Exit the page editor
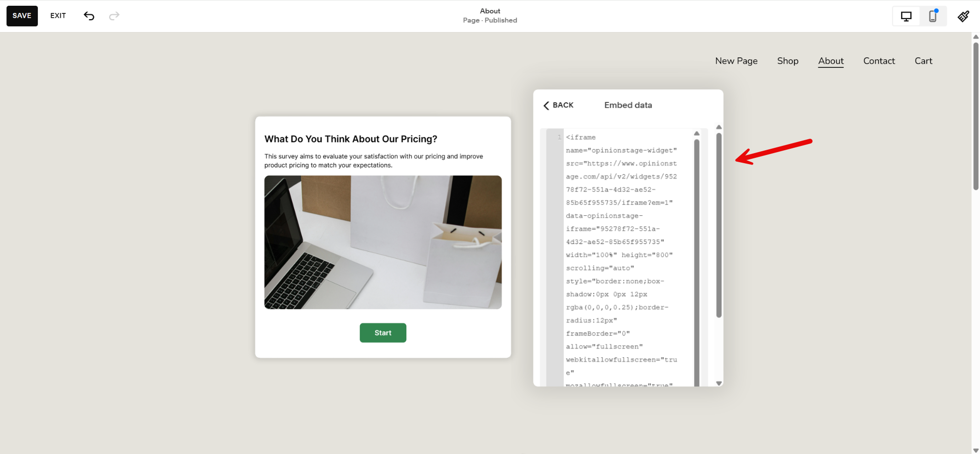This screenshot has width=980, height=454. 57,15
